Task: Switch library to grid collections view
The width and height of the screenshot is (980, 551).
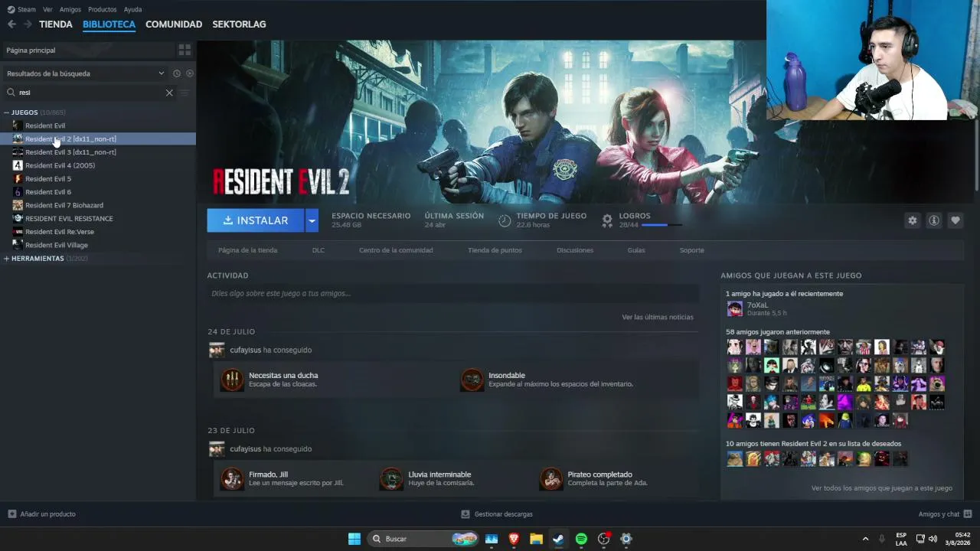Action: [185, 50]
